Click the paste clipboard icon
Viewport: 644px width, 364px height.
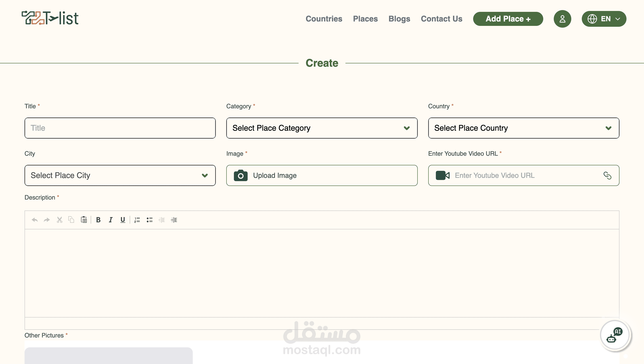84,220
